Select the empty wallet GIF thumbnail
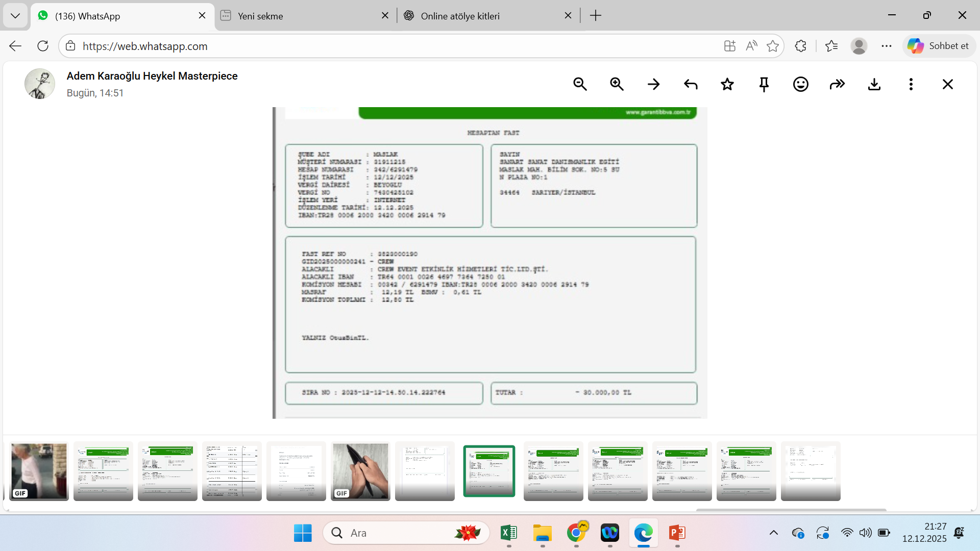 [x=360, y=471]
